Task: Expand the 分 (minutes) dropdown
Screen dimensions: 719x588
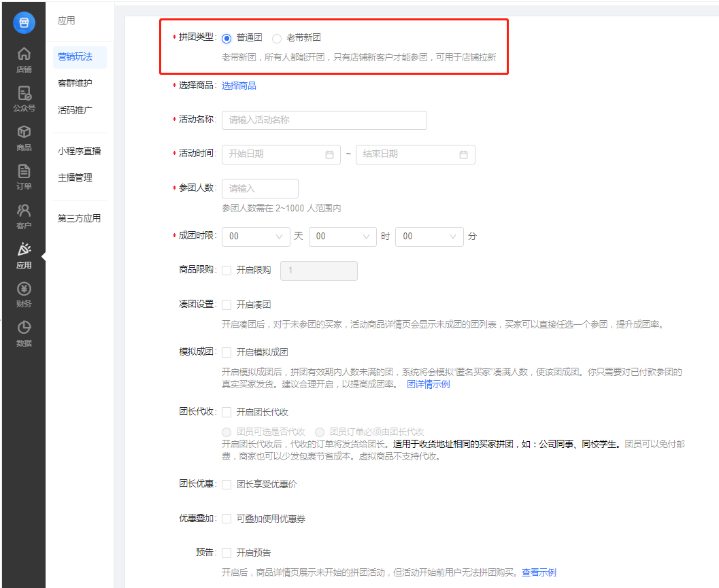Action: (429, 237)
